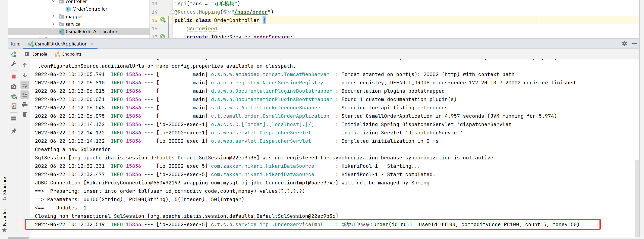The width and height of the screenshot is (644, 239).
Task: Stop the running application
Action: click(x=14, y=77)
